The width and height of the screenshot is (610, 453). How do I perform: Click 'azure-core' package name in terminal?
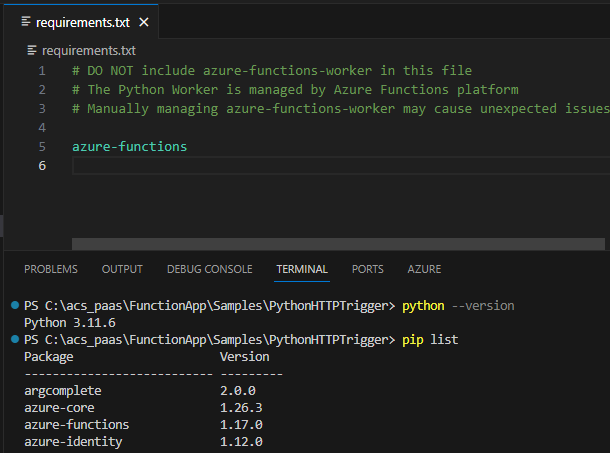pyautogui.click(x=59, y=408)
